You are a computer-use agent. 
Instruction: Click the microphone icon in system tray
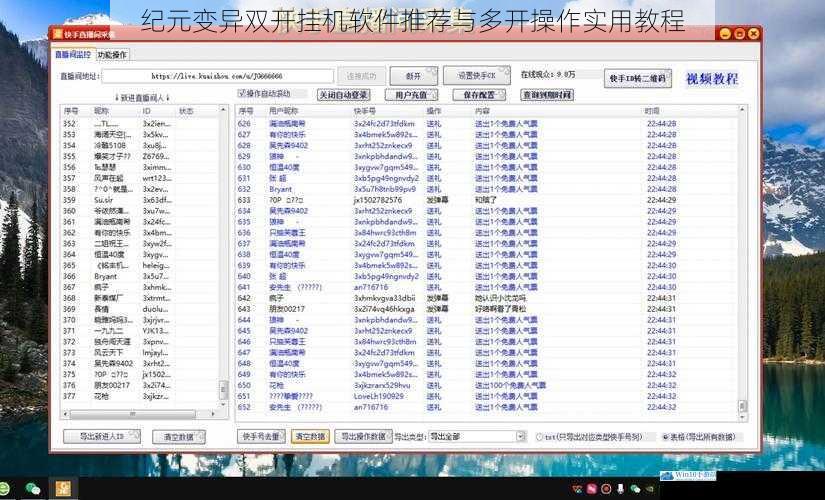(621, 489)
